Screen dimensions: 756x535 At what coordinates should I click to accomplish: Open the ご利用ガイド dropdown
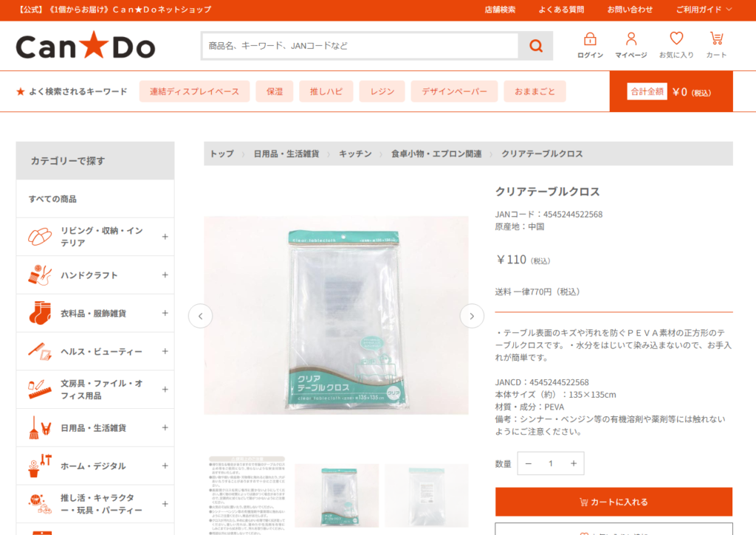(704, 10)
